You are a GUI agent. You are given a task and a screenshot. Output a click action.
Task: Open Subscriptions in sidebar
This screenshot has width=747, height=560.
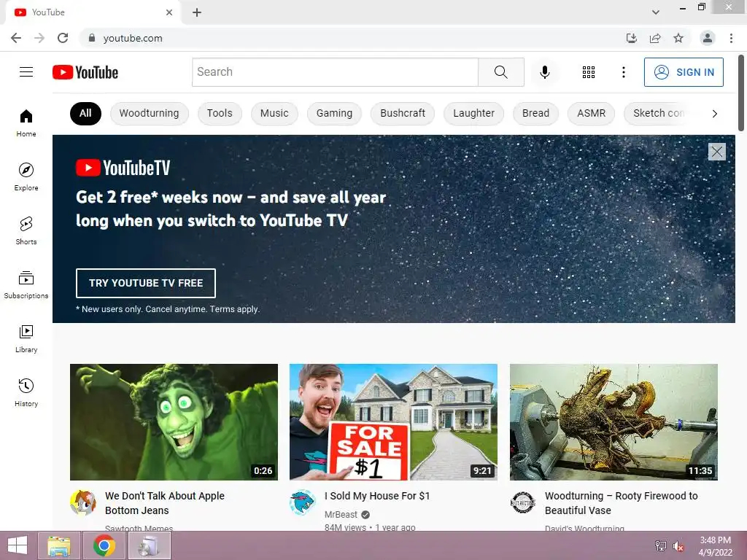[26, 285]
